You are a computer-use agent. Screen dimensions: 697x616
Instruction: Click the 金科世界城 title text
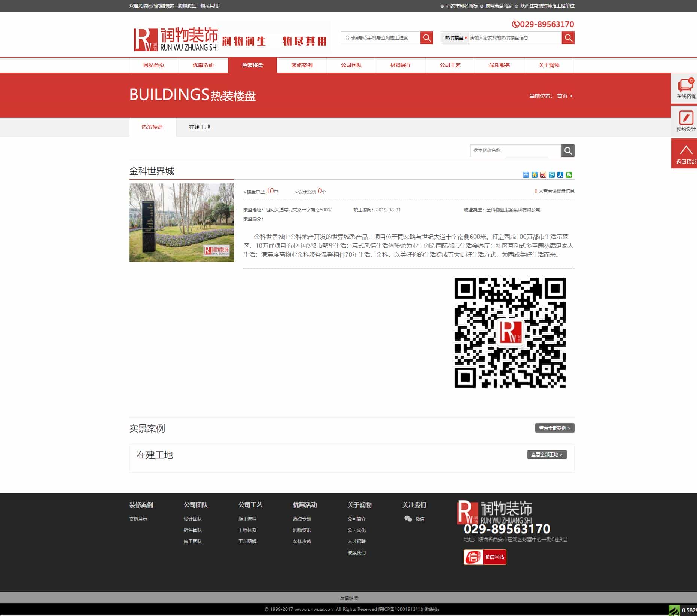point(152,171)
